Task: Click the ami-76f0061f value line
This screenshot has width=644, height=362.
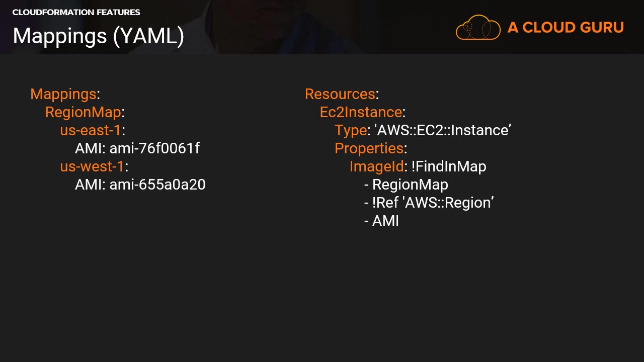Action: (137, 148)
